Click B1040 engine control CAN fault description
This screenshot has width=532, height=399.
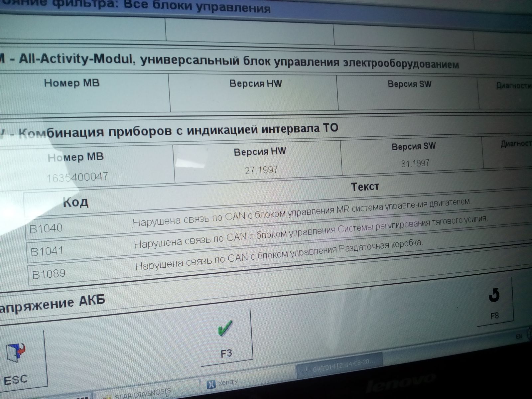pyautogui.click(x=301, y=212)
